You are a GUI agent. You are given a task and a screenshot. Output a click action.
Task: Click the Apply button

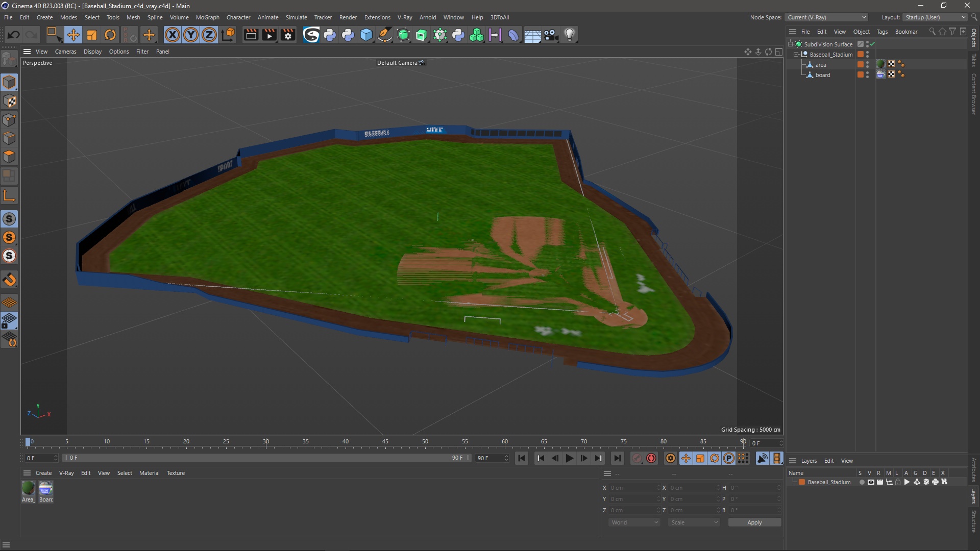[754, 522]
